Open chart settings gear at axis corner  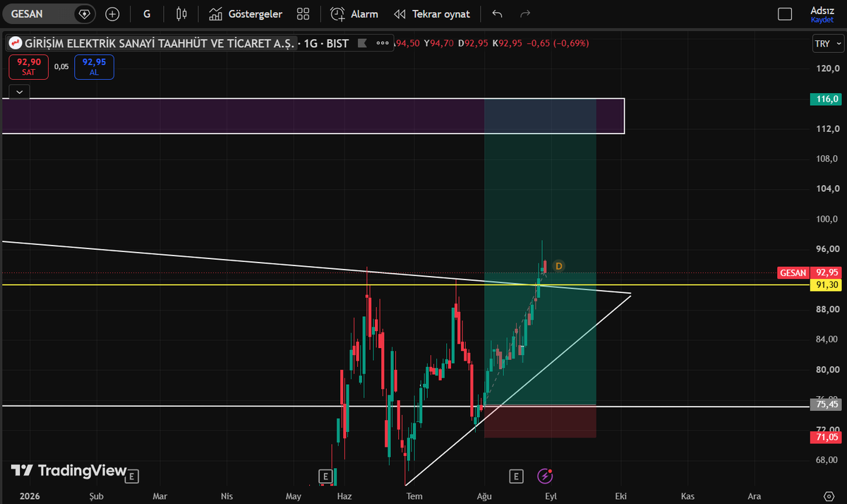(x=829, y=496)
